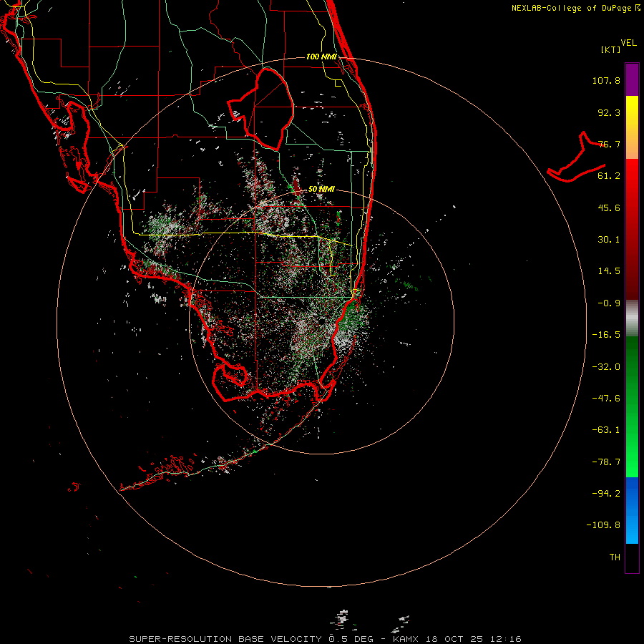The height and width of the screenshot is (644, 644).
Task: Select the -78.7 legend value
Action: click(606, 462)
